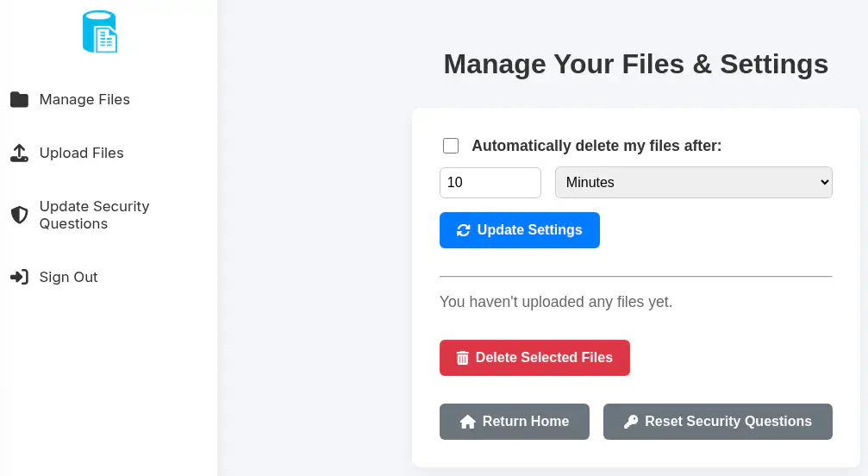Click the Reset Security Questions button
Viewport: 868px width, 476px height.
pos(727,422)
